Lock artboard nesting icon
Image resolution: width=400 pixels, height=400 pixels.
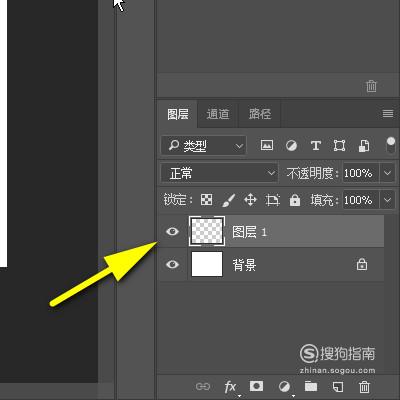[x=273, y=200]
